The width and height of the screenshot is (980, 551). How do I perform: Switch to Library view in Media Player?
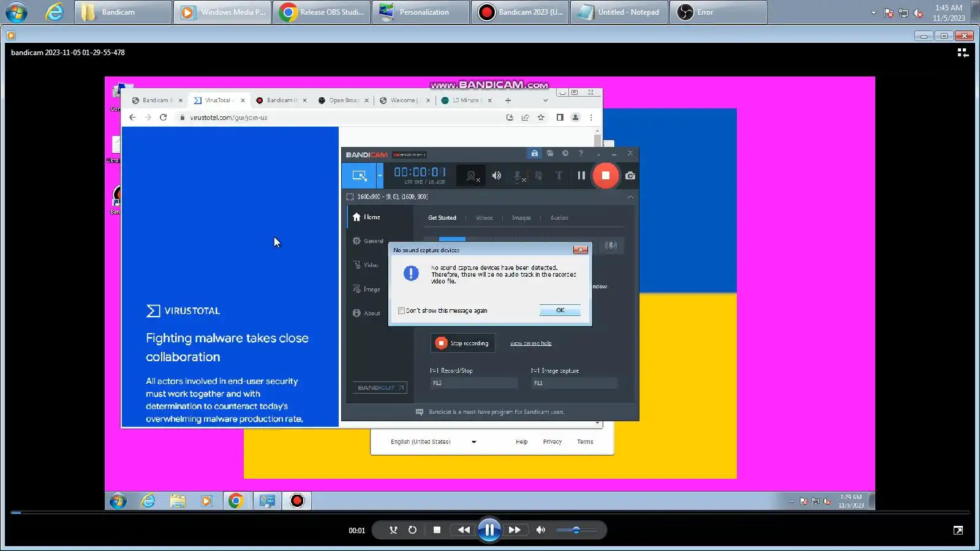(x=963, y=53)
